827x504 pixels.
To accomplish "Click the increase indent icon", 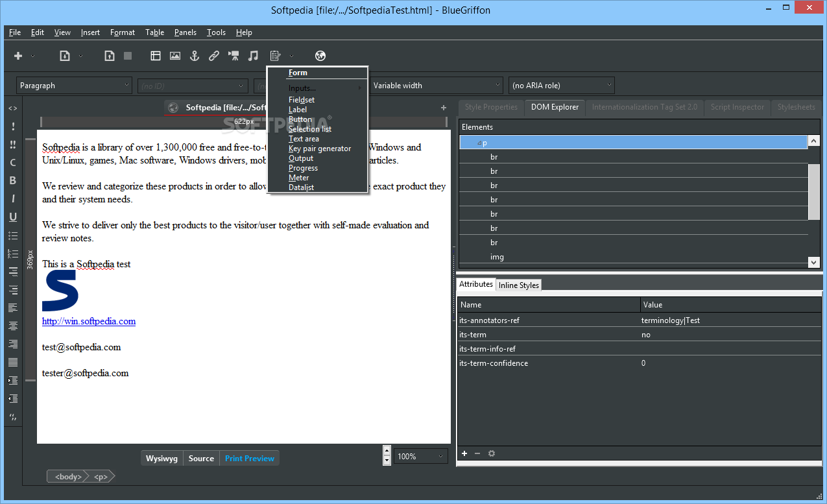I will [13, 380].
